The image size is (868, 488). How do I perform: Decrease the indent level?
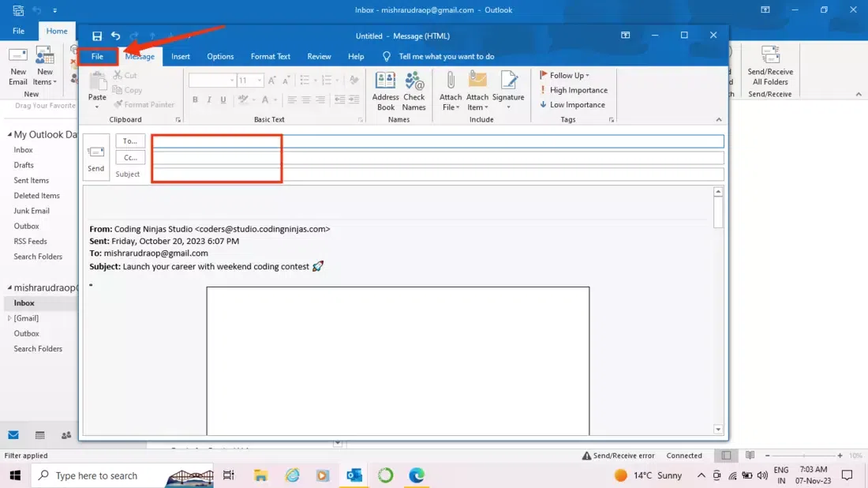point(339,99)
